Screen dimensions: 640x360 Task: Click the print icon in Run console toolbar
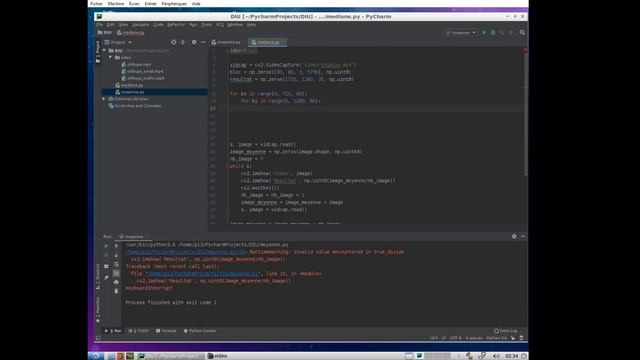pyautogui.click(x=116, y=282)
